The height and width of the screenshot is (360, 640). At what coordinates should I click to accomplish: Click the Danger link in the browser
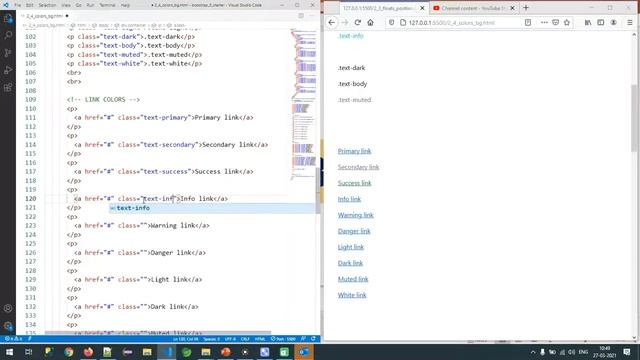(354, 231)
